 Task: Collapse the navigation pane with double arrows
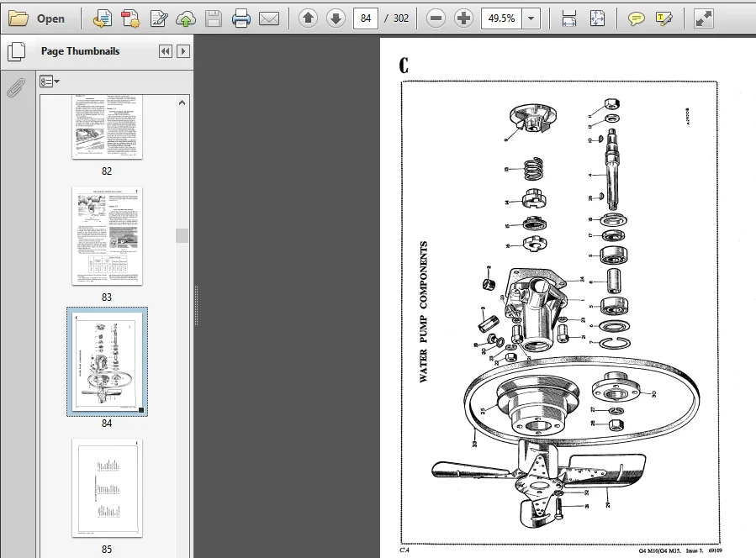(x=166, y=51)
